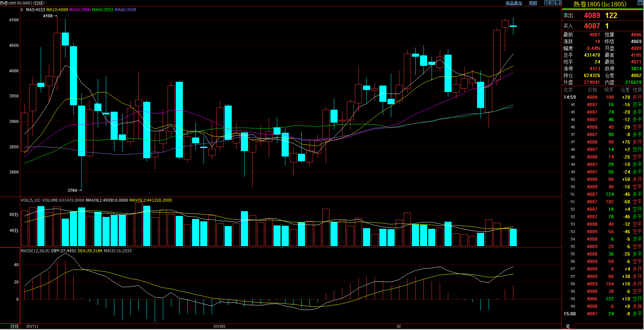Open the 商品叠加 overlay link

[x=514, y=3]
